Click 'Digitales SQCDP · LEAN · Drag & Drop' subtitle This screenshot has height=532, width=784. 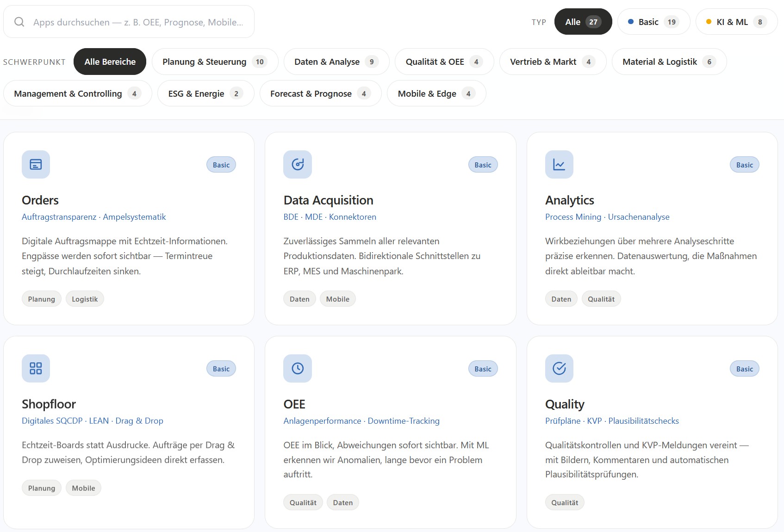[x=93, y=421]
